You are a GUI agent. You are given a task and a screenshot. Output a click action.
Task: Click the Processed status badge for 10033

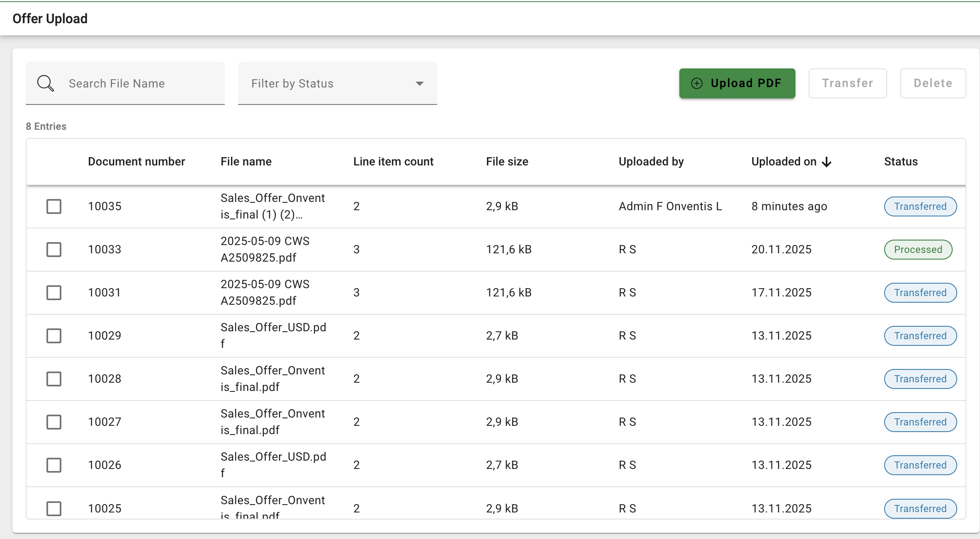(x=918, y=250)
